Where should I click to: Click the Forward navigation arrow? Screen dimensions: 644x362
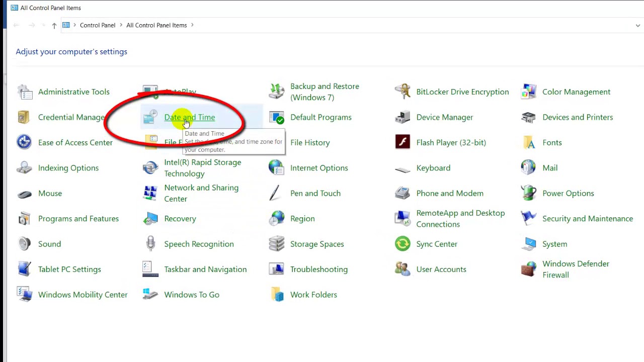[31, 25]
